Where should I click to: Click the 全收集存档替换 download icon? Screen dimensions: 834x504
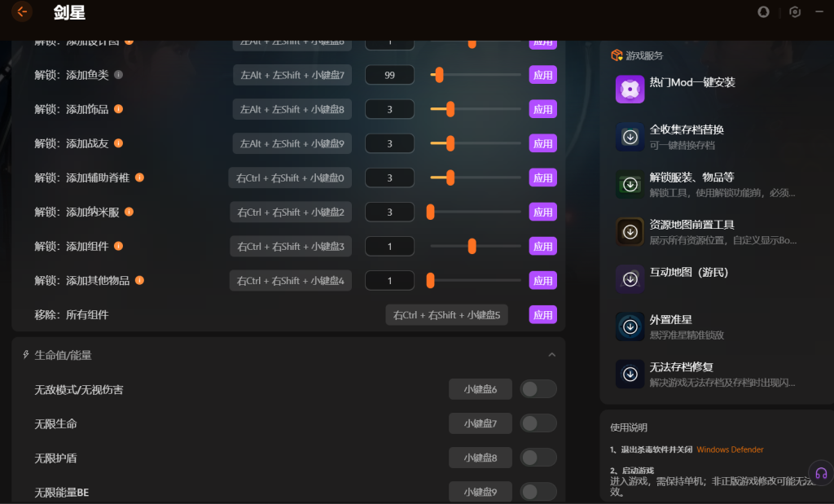coord(630,137)
